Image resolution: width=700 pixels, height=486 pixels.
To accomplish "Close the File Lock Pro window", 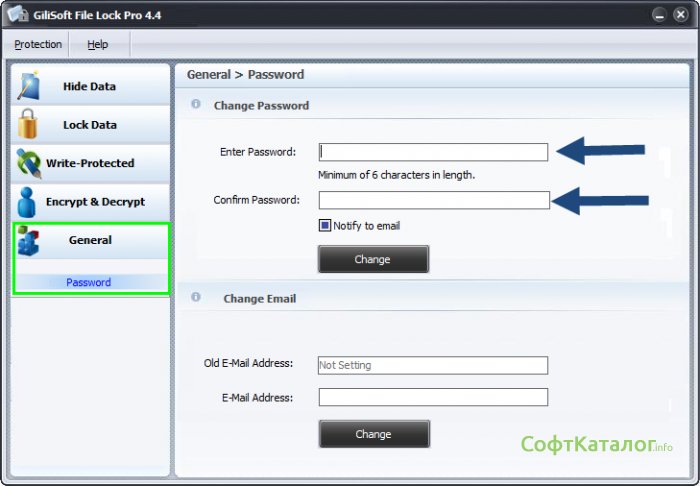I will pyautogui.click(x=681, y=15).
